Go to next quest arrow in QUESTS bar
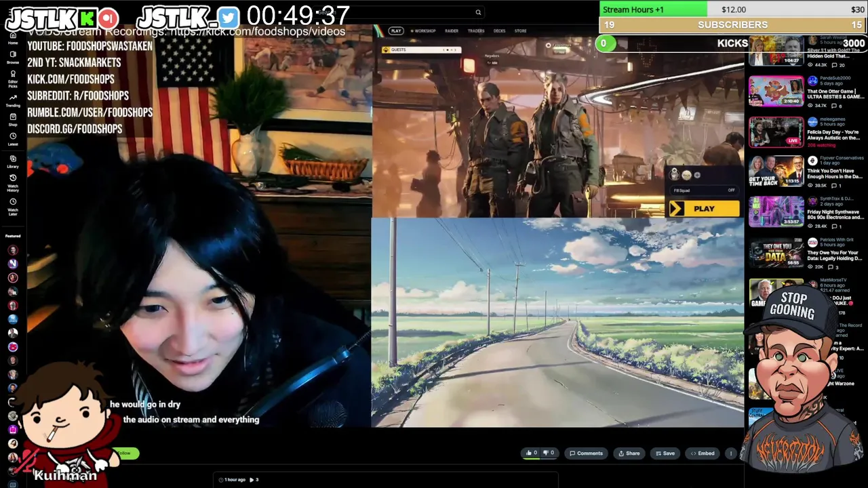The height and width of the screenshot is (488, 868). pyautogui.click(x=455, y=49)
